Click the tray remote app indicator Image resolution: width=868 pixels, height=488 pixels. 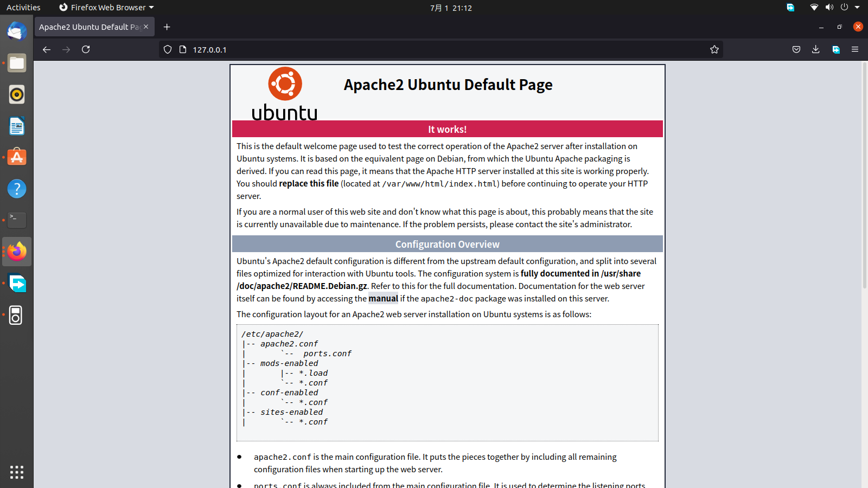790,8
